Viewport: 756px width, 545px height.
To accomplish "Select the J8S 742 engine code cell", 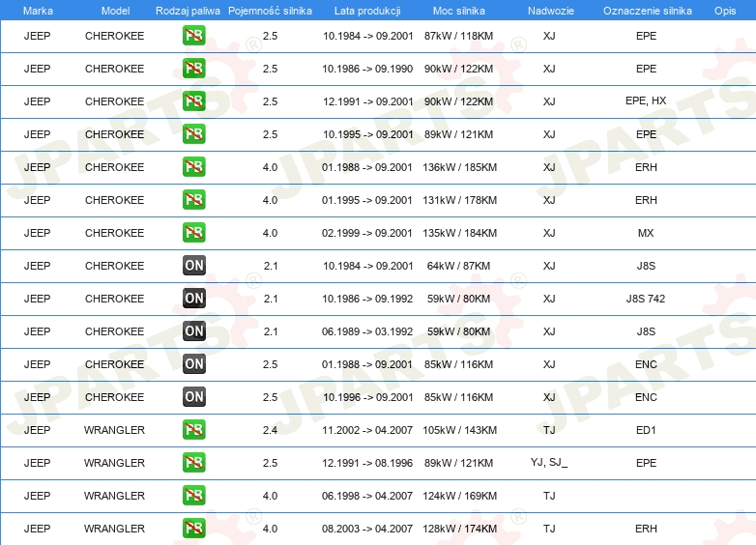I will point(646,299).
